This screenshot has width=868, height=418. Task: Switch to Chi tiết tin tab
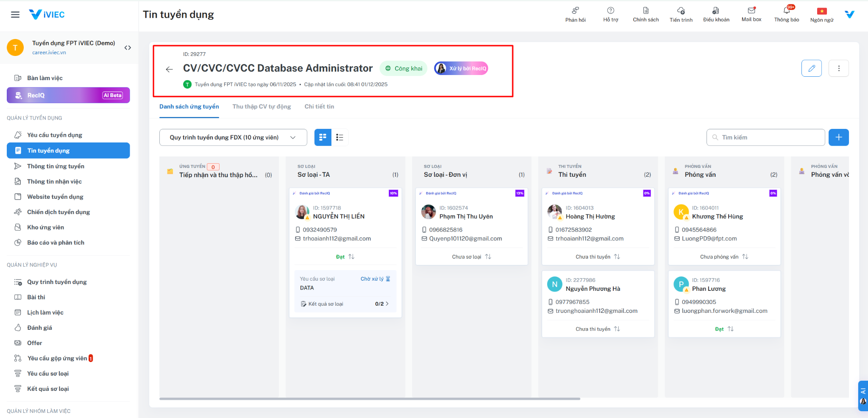pos(319,106)
